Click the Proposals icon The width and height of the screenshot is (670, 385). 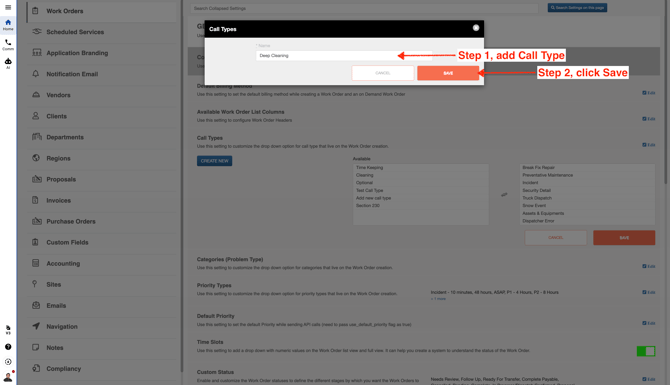click(x=37, y=179)
